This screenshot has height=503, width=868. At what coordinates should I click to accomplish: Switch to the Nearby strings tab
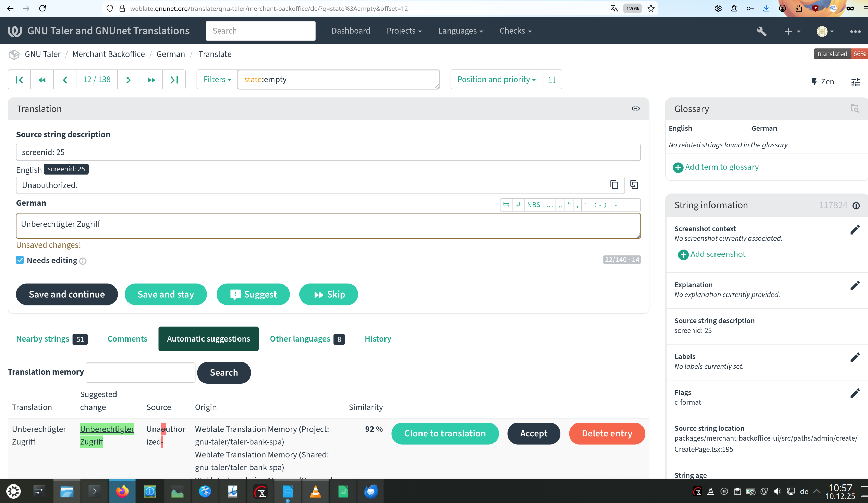43,339
